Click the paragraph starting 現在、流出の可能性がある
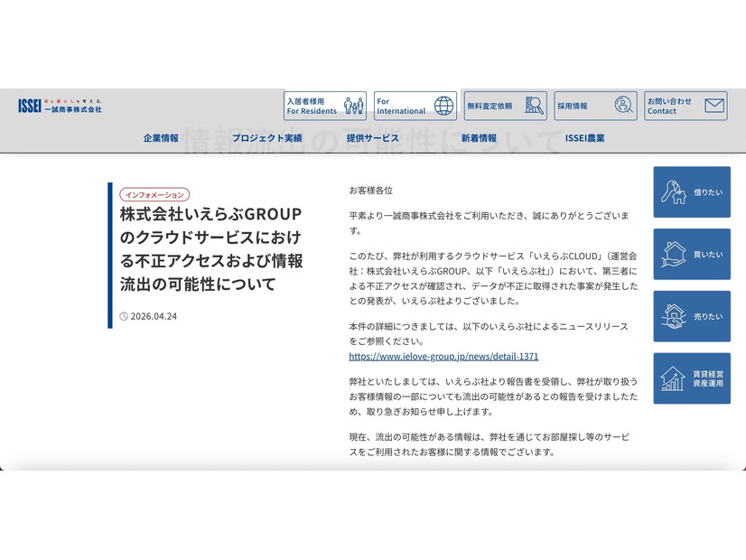Screen dimensions: 746x560 (x=490, y=444)
